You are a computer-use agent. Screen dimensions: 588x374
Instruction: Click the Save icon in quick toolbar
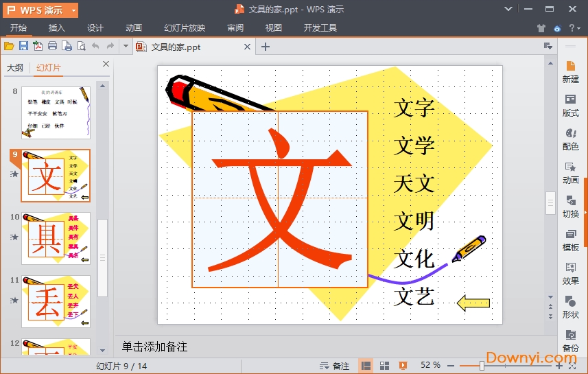23,46
